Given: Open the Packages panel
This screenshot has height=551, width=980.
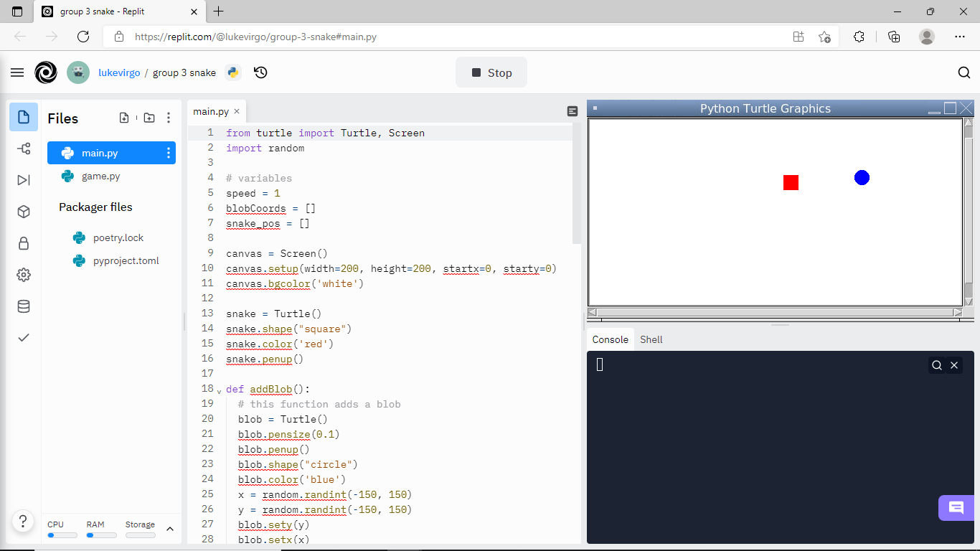Looking at the screenshot, I should tap(24, 212).
